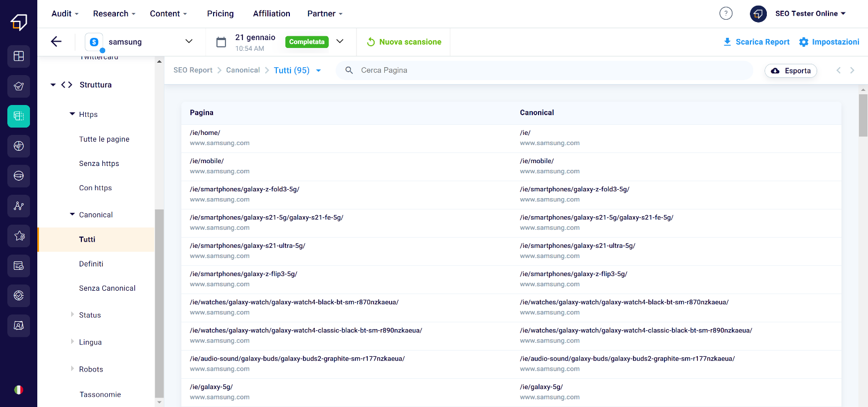This screenshot has width=868, height=407.
Task: Open the Pricing menu item
Action: (x=220, y=14)
